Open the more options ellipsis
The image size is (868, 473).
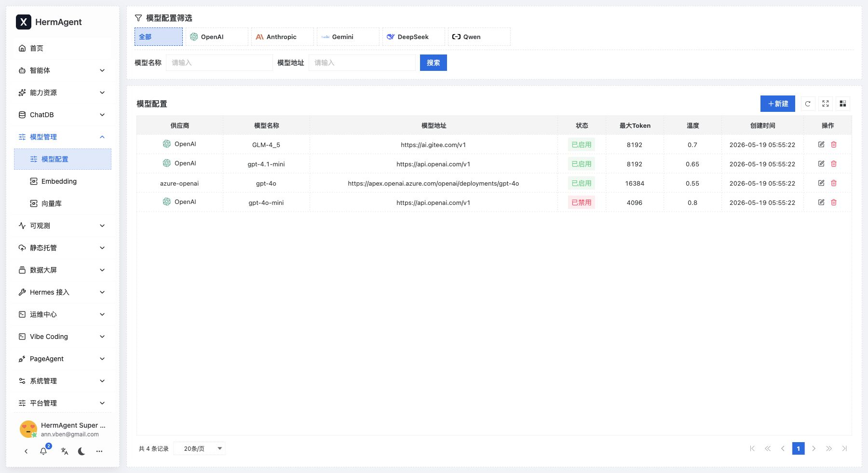(x=99, y=451)
